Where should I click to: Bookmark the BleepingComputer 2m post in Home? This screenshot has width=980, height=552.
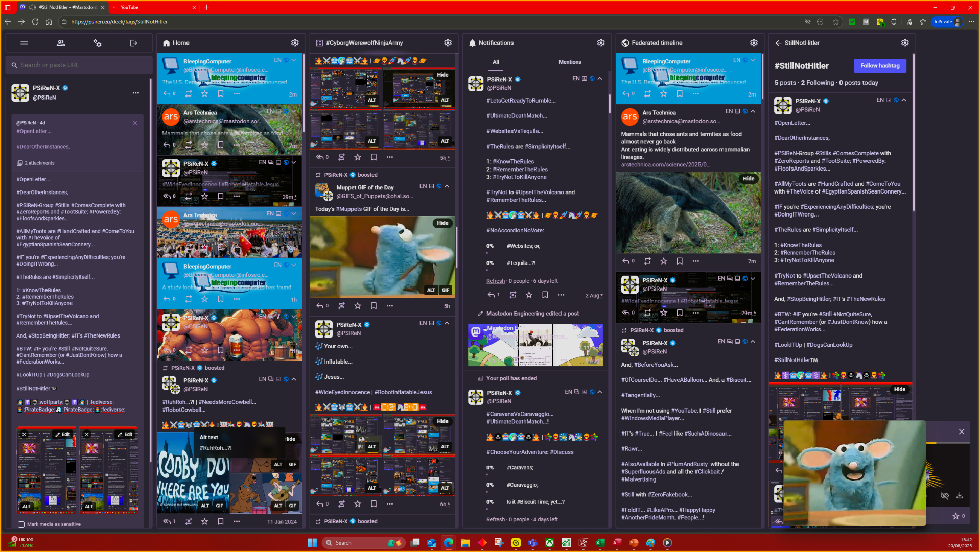point(221,94)
